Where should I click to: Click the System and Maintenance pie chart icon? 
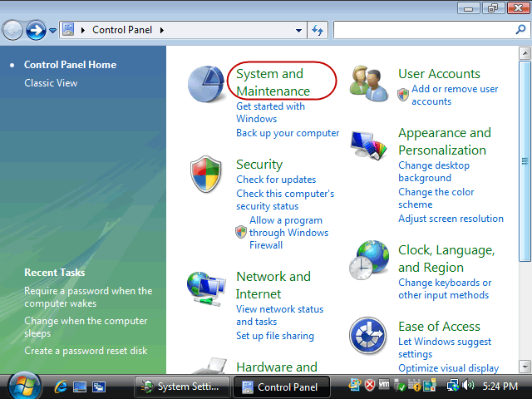click(206, 84)
